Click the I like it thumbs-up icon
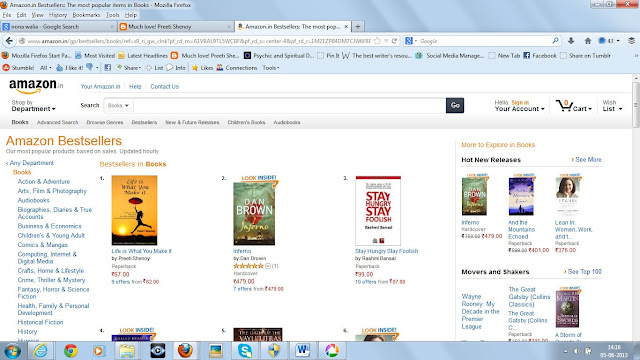 click(60, 68)
